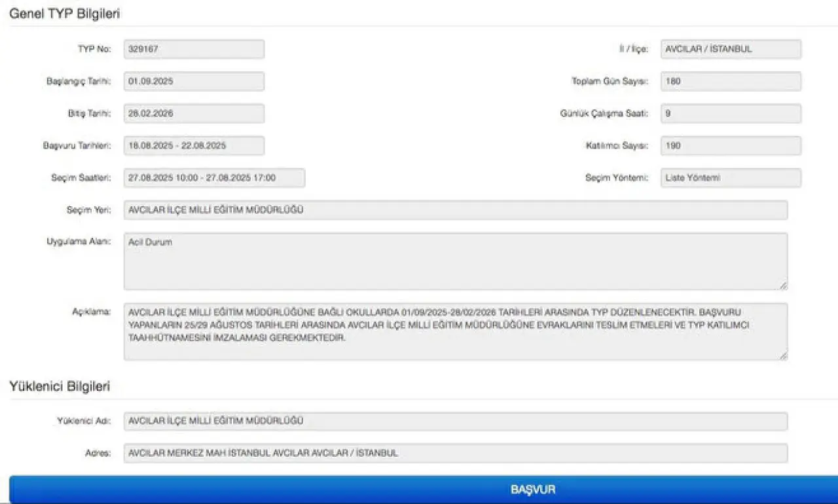Click the BAŞVUR button
Image resolution: width=838 pixels, height=504 pixels.
tap(423, 490)
